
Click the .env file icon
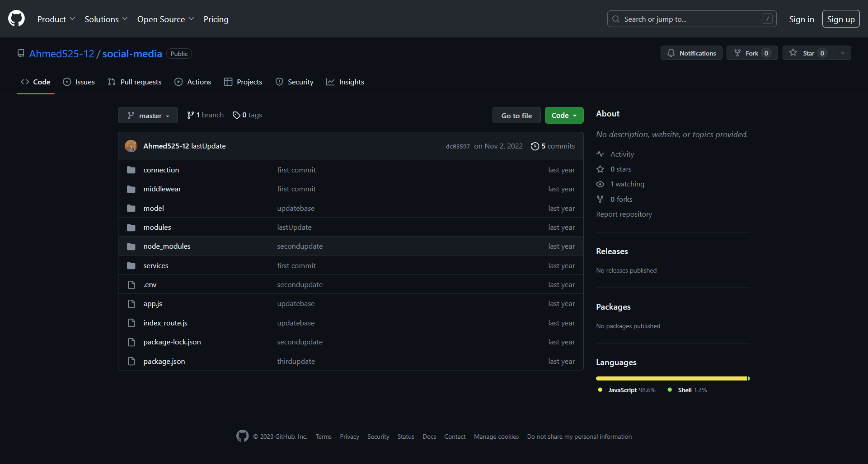coord(131,284)
